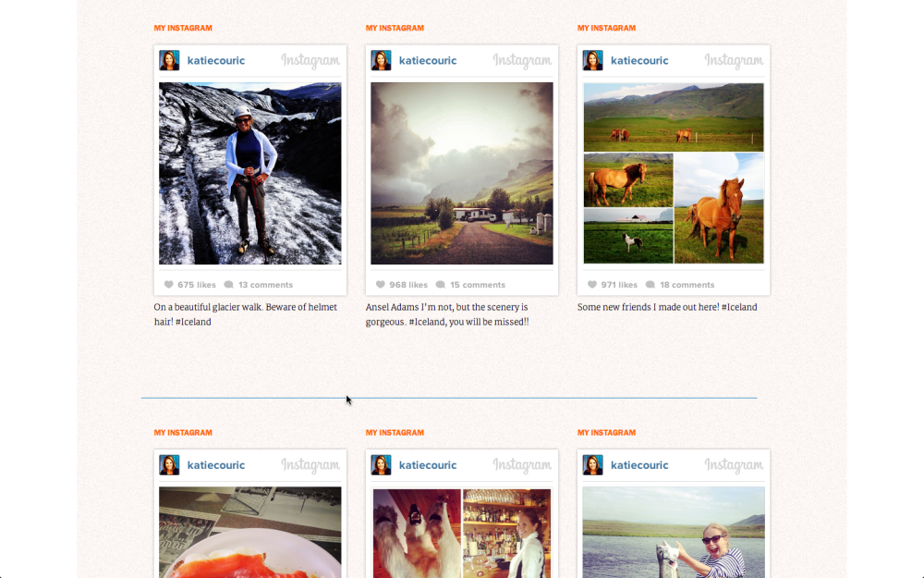Click the Instagram logo above the polar bear photo
The height and width of the screenshot is (578, 924).
[522, 465]
